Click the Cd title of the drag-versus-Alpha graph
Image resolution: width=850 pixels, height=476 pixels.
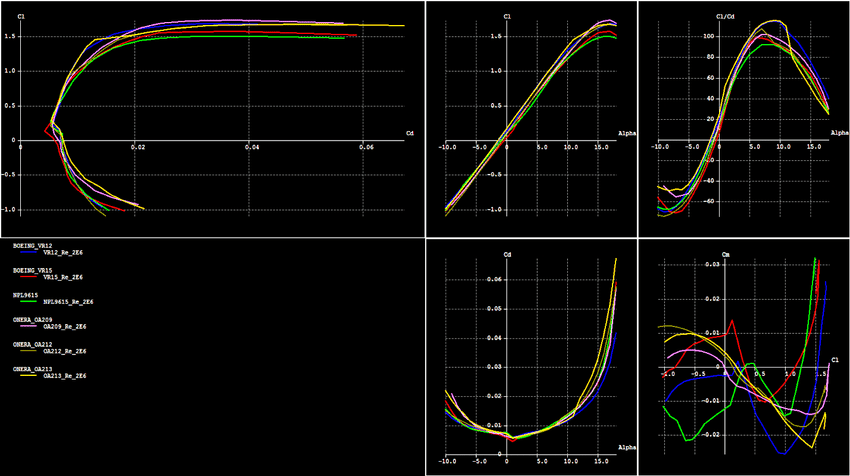click(x=509, y=254)
